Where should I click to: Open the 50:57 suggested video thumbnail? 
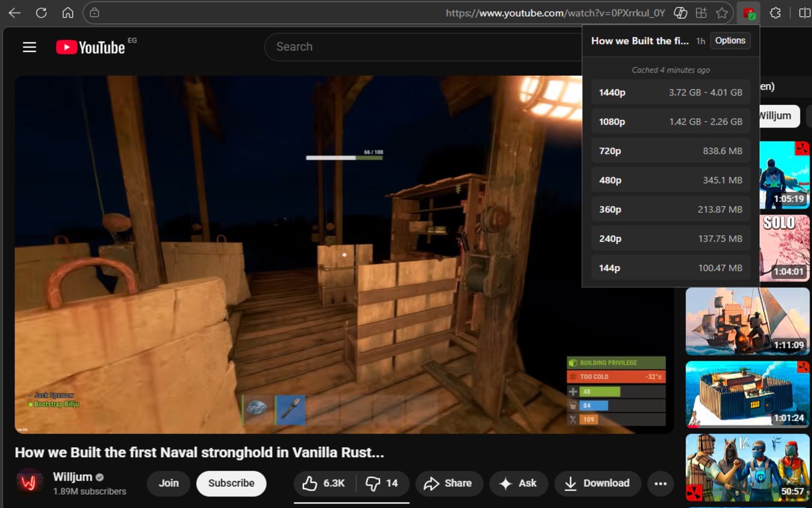click(x=748, y=467)
